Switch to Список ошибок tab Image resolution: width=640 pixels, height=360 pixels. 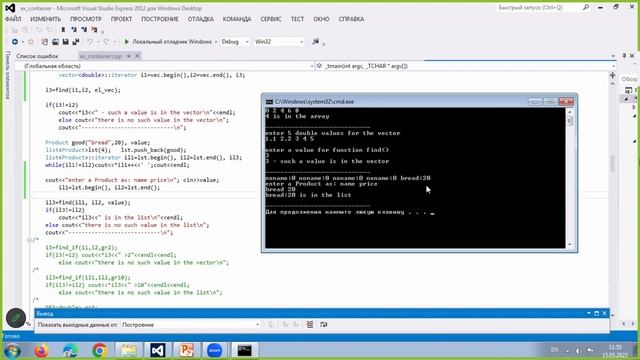pos(37,56)
